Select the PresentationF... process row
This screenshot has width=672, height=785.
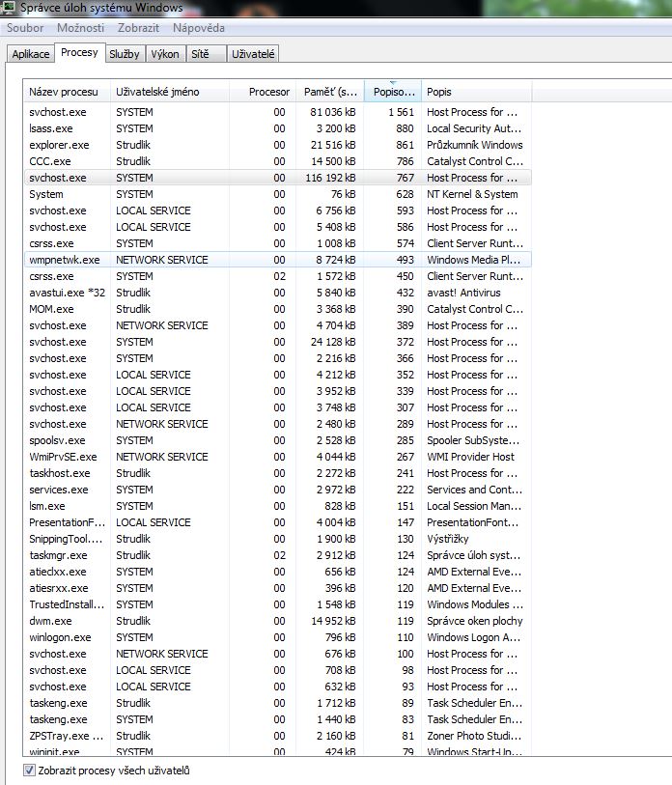(277, 522)
